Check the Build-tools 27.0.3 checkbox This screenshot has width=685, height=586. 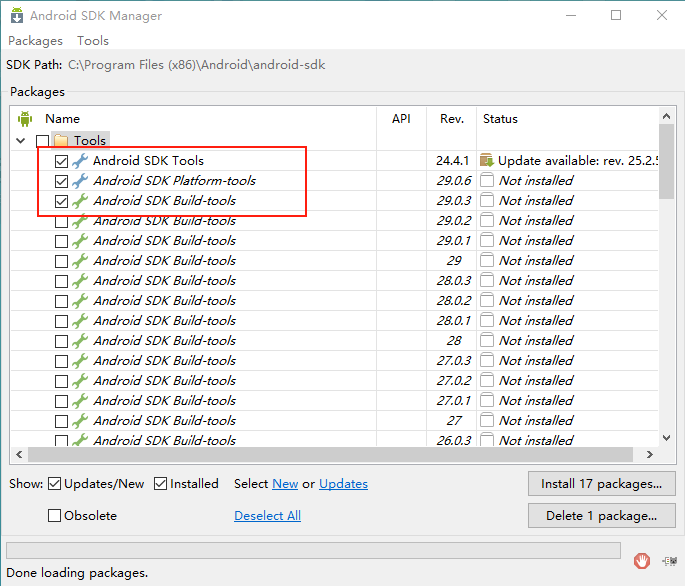pyautogui.click(x=62, y=361)
